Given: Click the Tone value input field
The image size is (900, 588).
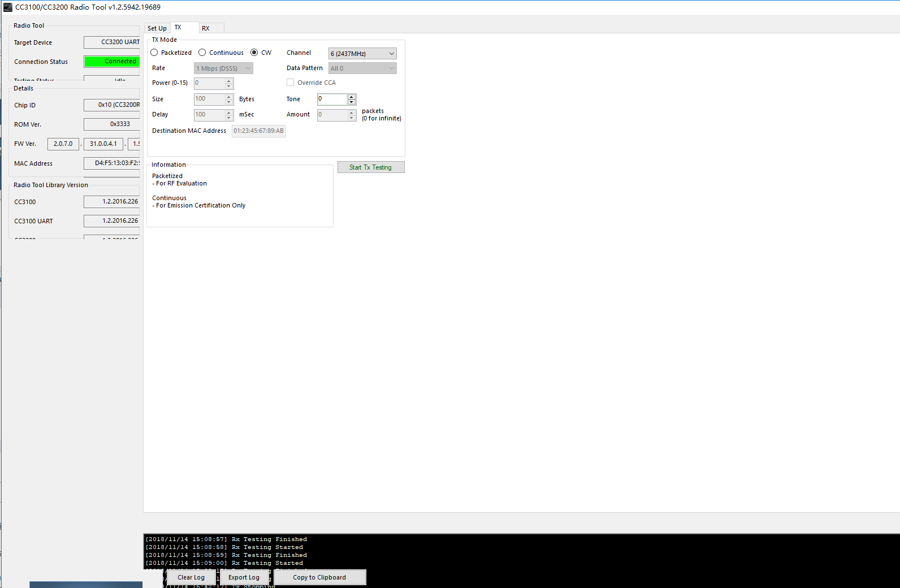Looking at the screenshot, I should [332, 99].
